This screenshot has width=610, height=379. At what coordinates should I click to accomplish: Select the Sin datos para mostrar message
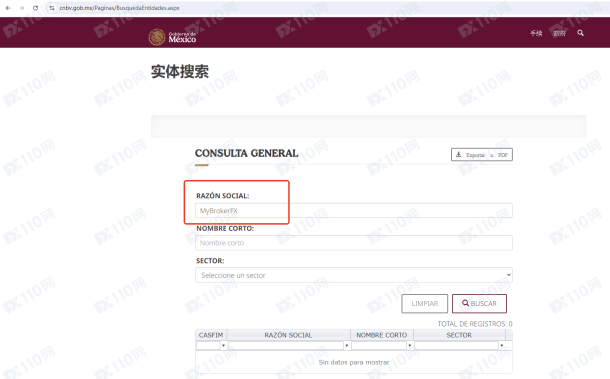coord(354,362)
